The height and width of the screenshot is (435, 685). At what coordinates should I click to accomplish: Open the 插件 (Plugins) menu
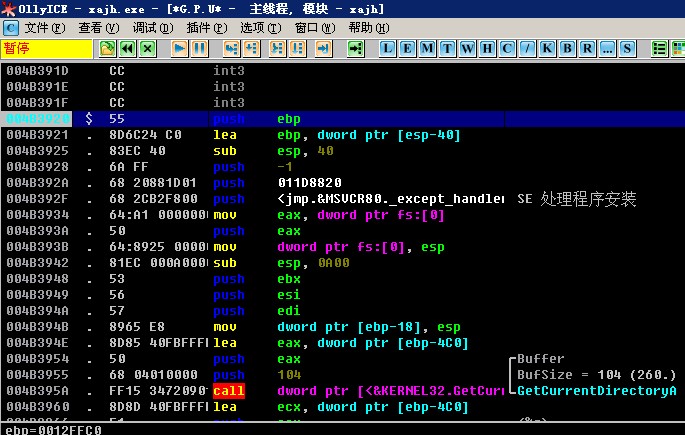tap(205, 27)
